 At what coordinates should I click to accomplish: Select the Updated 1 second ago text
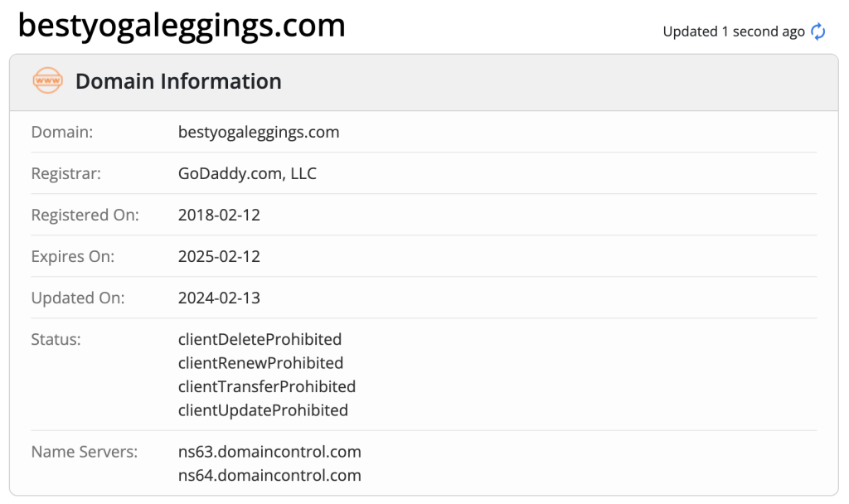click(734, 31)
